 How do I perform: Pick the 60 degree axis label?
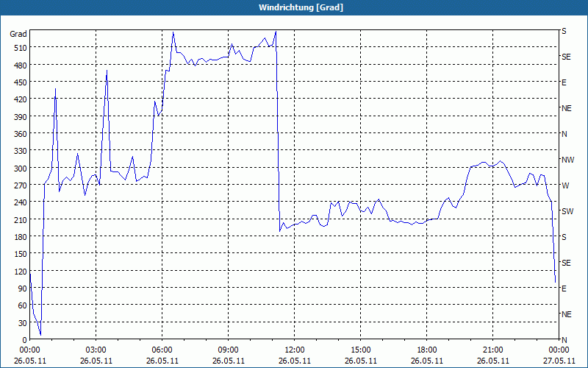coord(23,305)
